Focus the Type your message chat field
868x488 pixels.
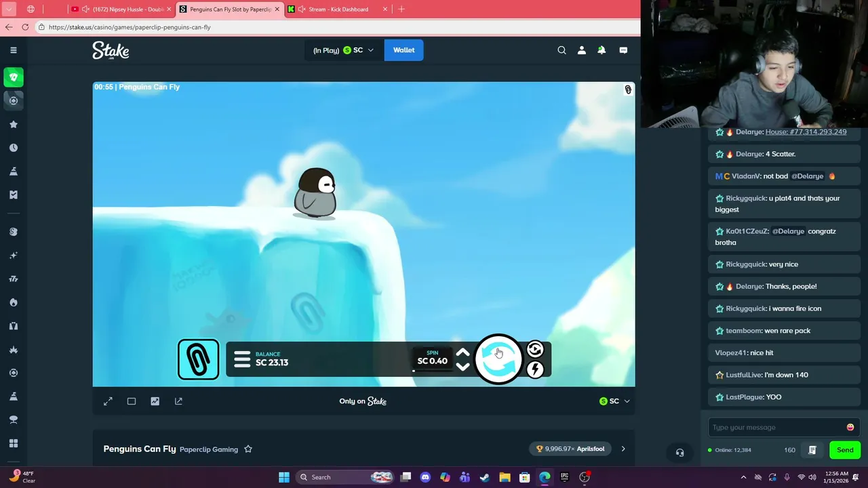(x=777, y=427)
